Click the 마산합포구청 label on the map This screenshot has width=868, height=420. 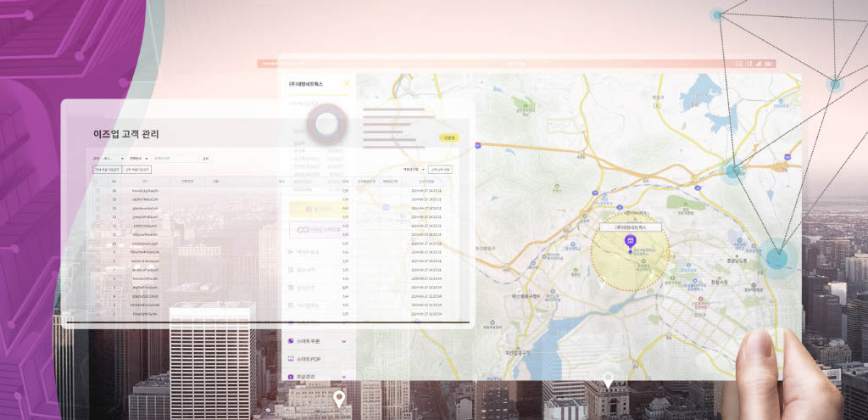517,352
